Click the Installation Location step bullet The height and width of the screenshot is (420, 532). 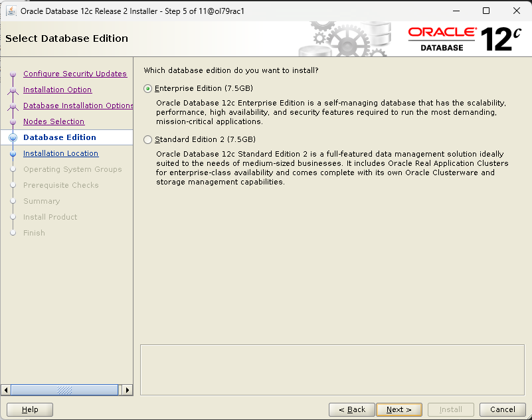[13, 153]
